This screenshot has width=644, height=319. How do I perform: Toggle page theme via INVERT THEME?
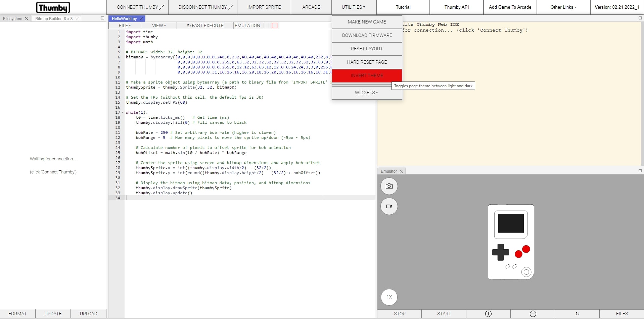367,75
